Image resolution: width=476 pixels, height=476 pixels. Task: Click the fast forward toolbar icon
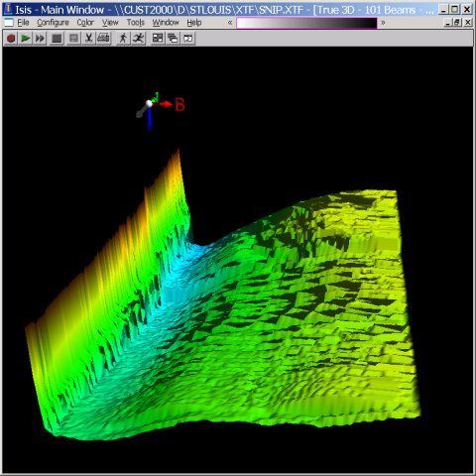(40, 39)
